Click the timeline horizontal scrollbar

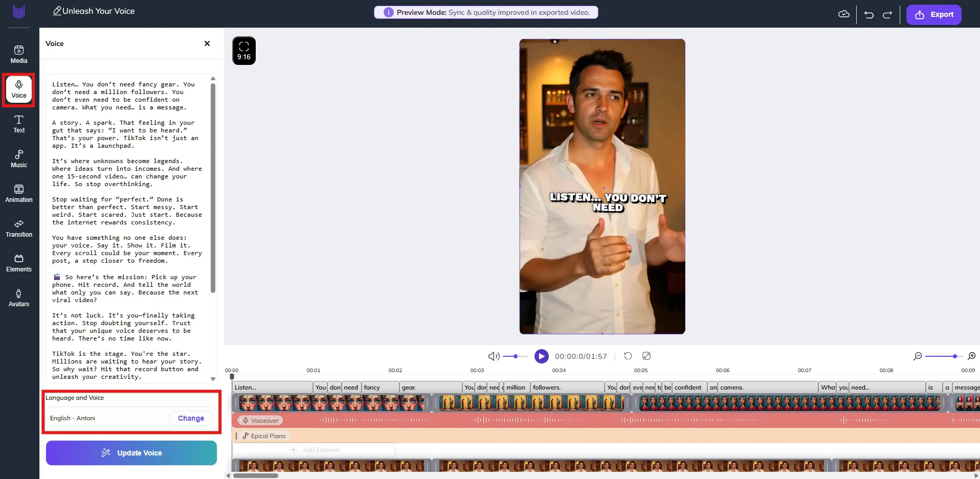pos(256,475)
